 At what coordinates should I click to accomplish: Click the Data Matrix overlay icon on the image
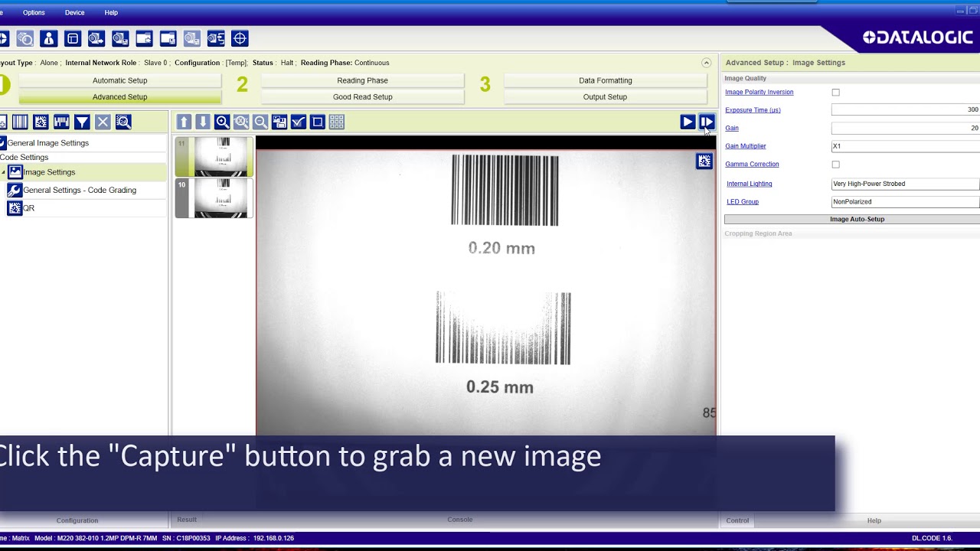[x=704, y=161]
